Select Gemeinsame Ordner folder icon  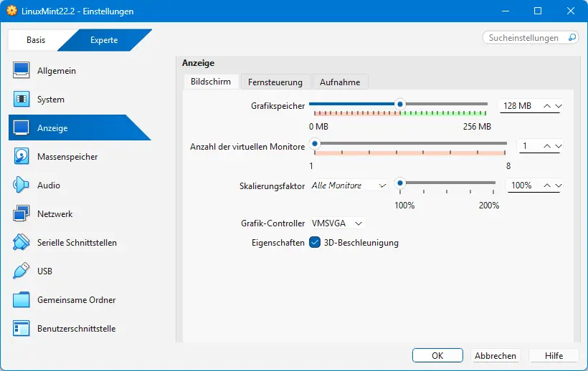tap(22, 300)
